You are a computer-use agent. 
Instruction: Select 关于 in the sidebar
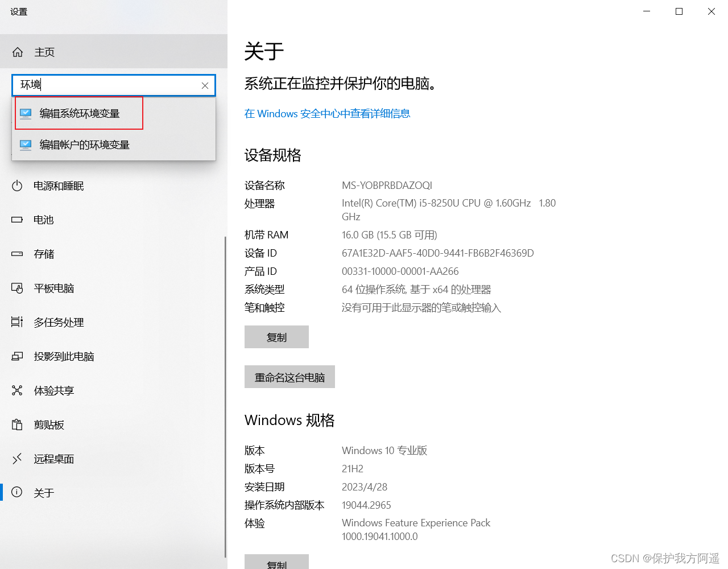tap(113, 493)
